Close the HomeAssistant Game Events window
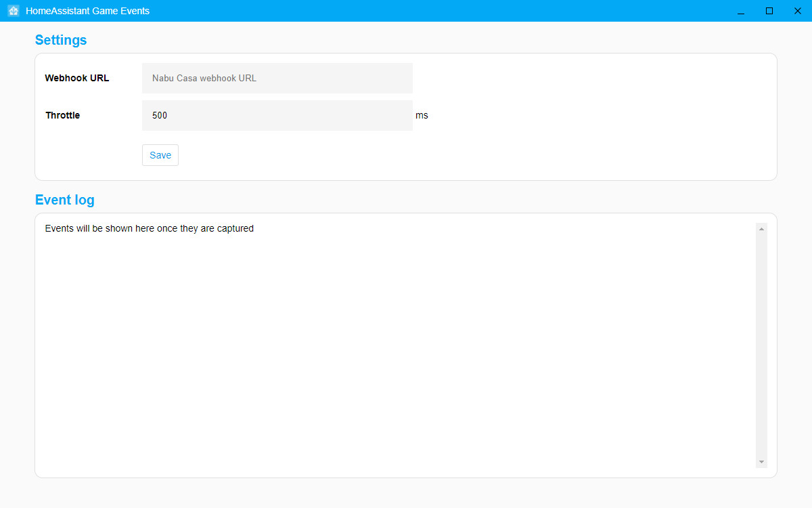Image resolution: width=812 pixels, height=508 pixels. [797, 11]
